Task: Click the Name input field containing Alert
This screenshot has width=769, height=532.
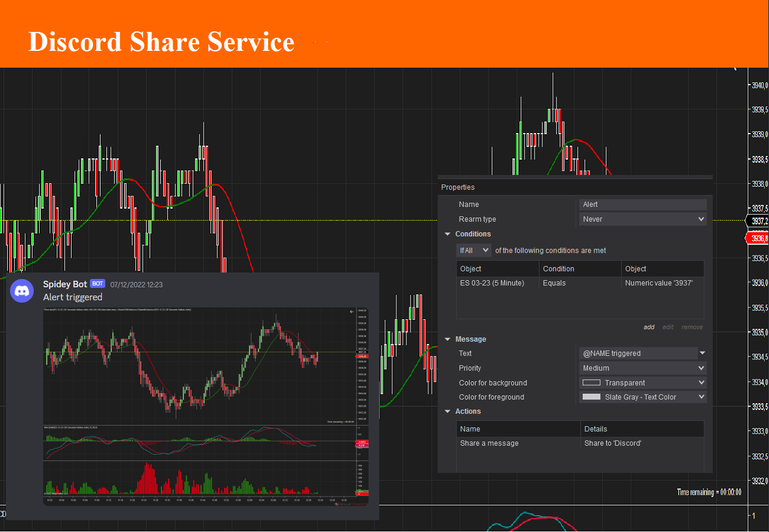Action: [x=643, y=205]
